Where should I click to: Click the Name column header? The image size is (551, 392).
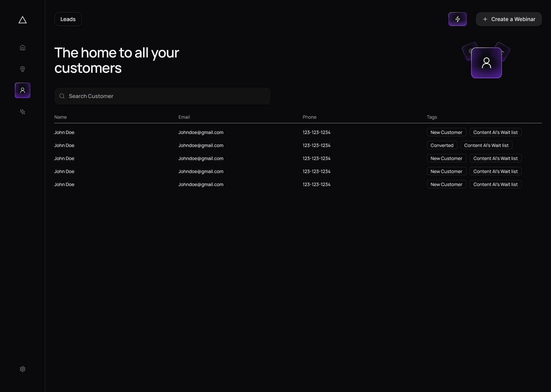(x=60, y=117)
